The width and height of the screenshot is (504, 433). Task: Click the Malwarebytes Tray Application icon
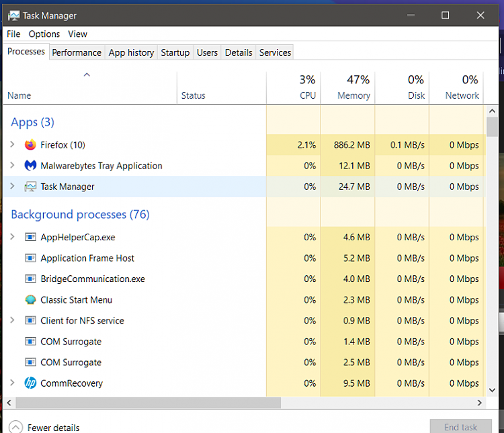[x=30, y=166]
